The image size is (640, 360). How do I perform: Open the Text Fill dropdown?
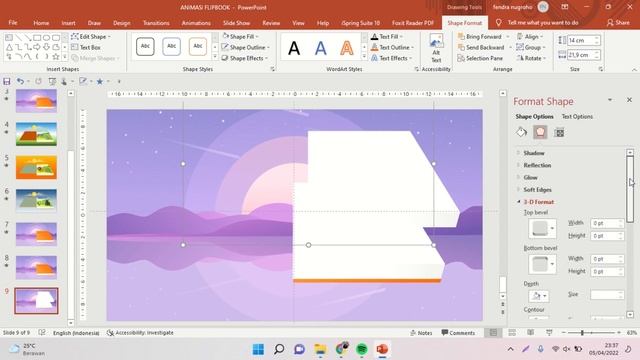pyautogui.click(x=387, y=37)
